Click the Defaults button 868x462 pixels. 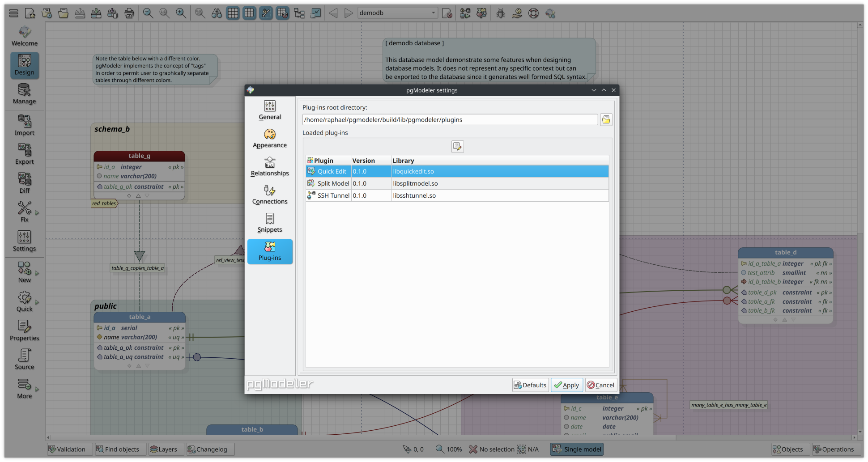click(530, 385)
